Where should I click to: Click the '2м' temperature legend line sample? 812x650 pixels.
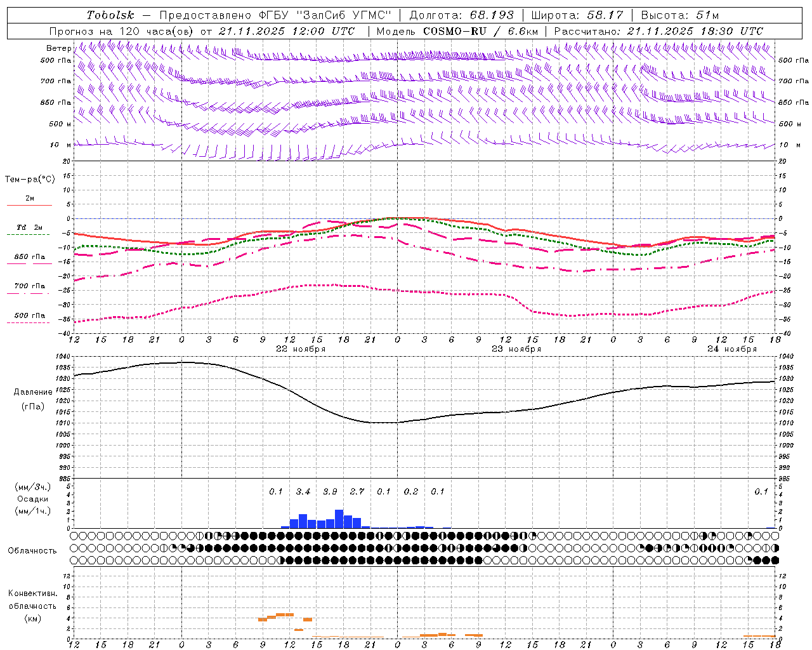(29, 206)
